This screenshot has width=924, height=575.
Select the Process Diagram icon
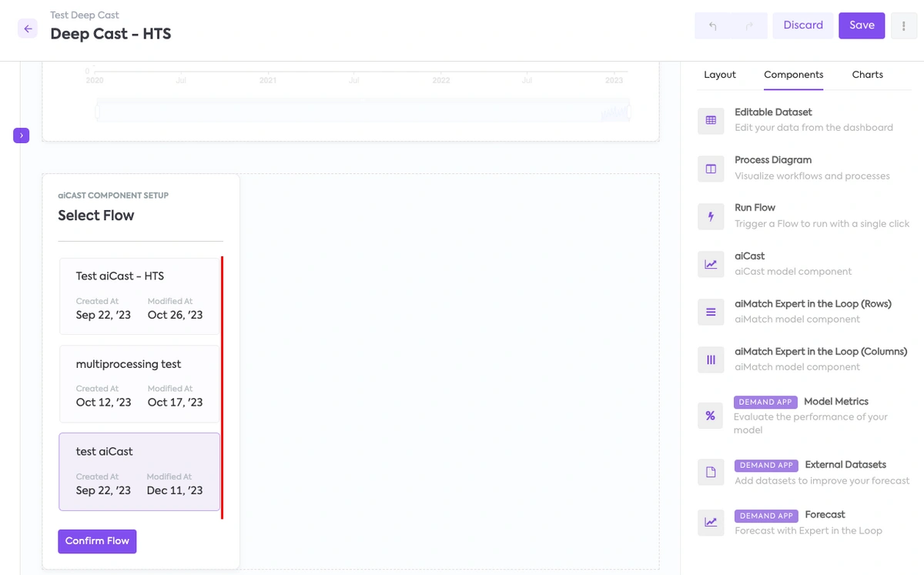click(x=710, y=169)
